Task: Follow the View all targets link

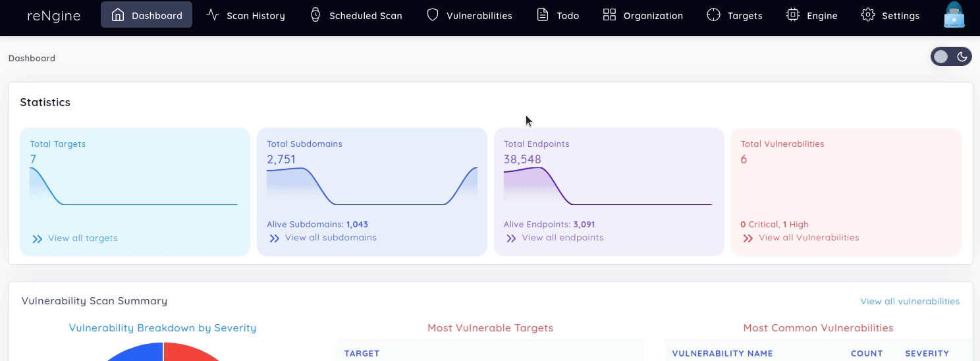Action: (x=83, y=238)
